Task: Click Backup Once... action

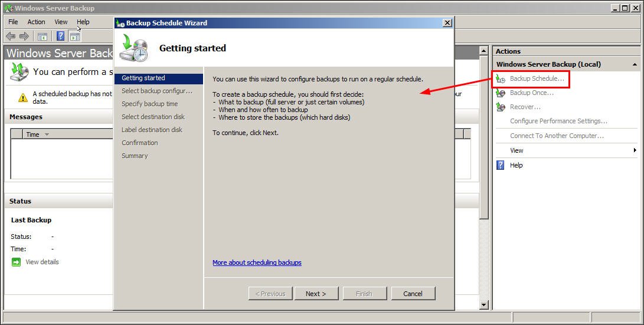Action: tap(532, 93)
